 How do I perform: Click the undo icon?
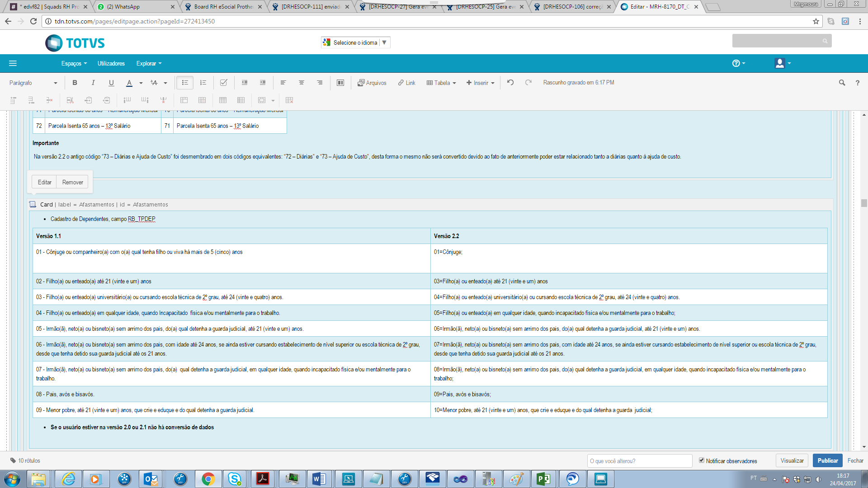(x=510, y=83)
